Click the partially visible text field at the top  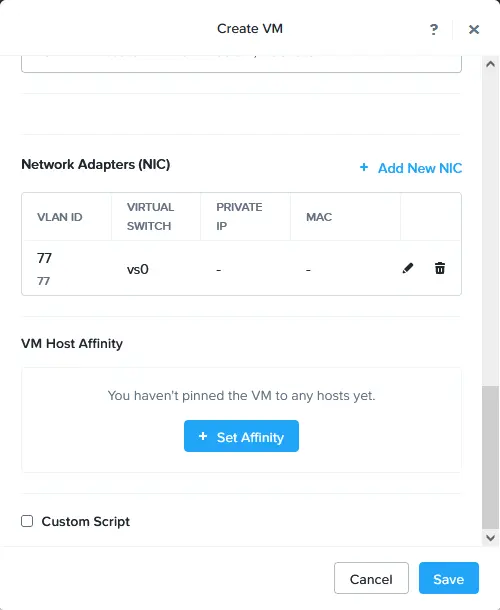(241, 64)
